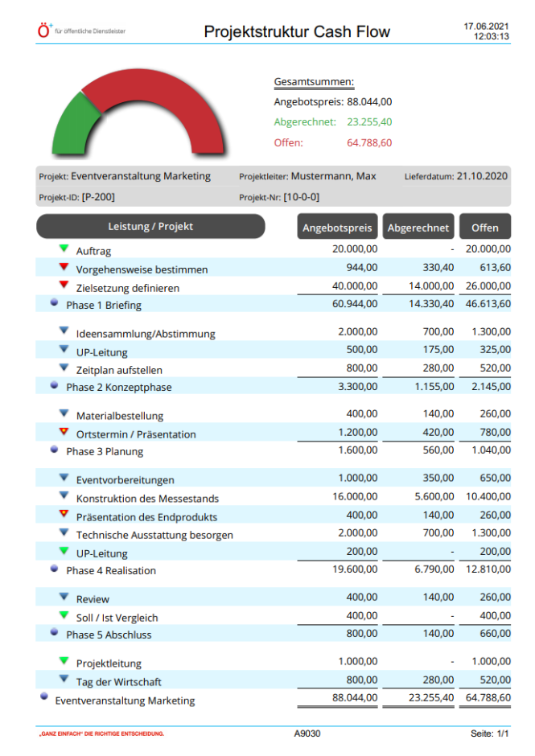Click the Leistung / Projekt column header
This screenshot has width=535, height=756.
[x=150, y=227]
